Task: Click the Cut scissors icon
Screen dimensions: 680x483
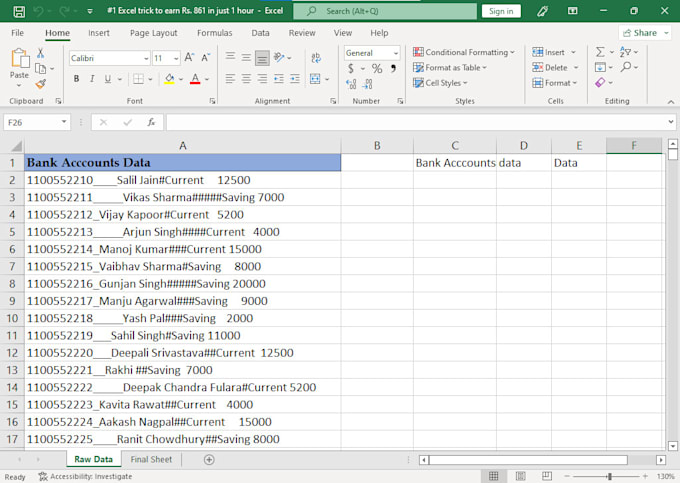Action: click(x=40, y=53)
